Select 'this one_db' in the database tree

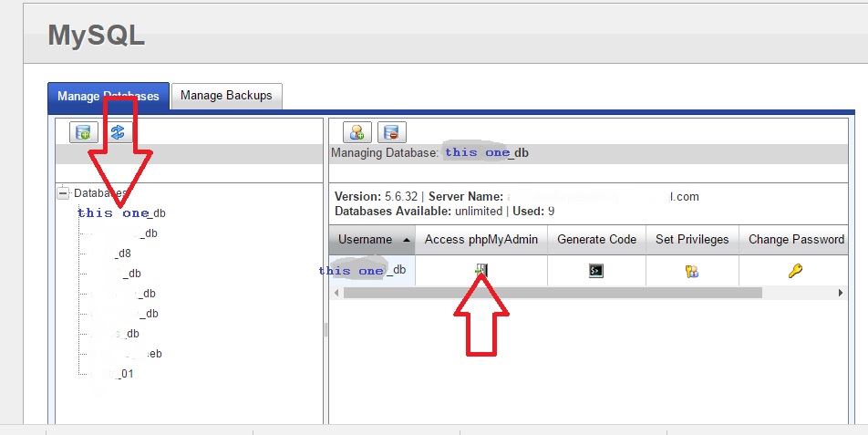coord(121,213)
